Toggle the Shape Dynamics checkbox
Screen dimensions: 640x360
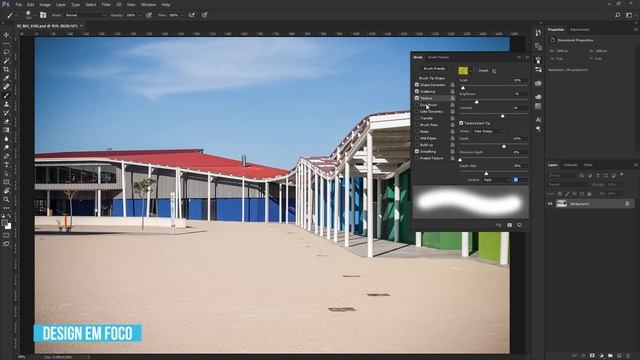click(x=417, y=84)
